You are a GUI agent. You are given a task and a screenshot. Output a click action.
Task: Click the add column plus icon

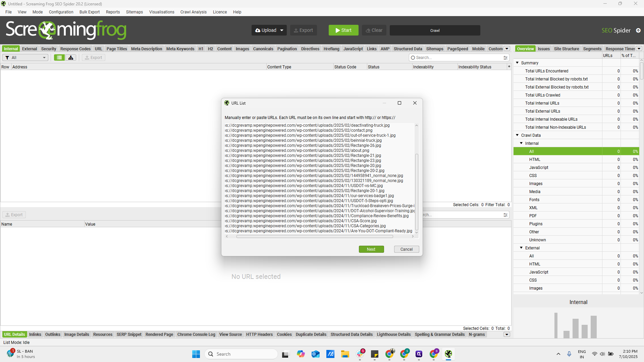point(509,66)
